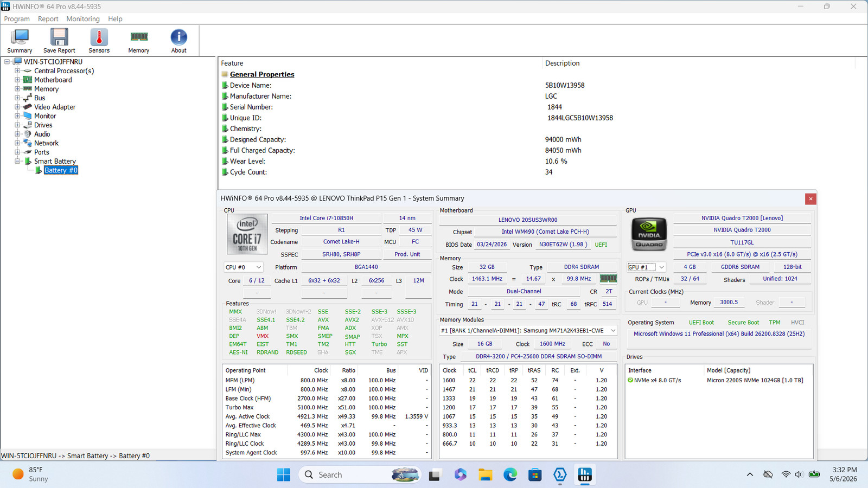Expand the Drives tree node
Screen dimensions: 868x488
pos(17,125)
